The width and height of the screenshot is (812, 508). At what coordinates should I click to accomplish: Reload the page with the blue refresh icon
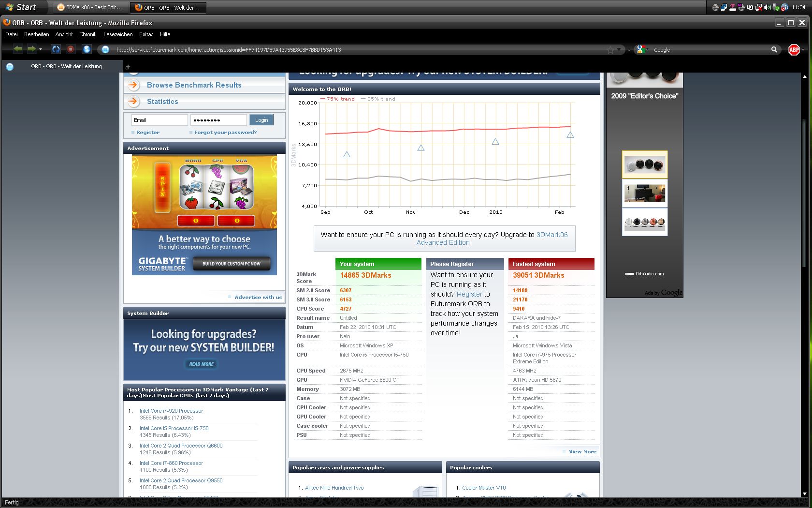56,49
